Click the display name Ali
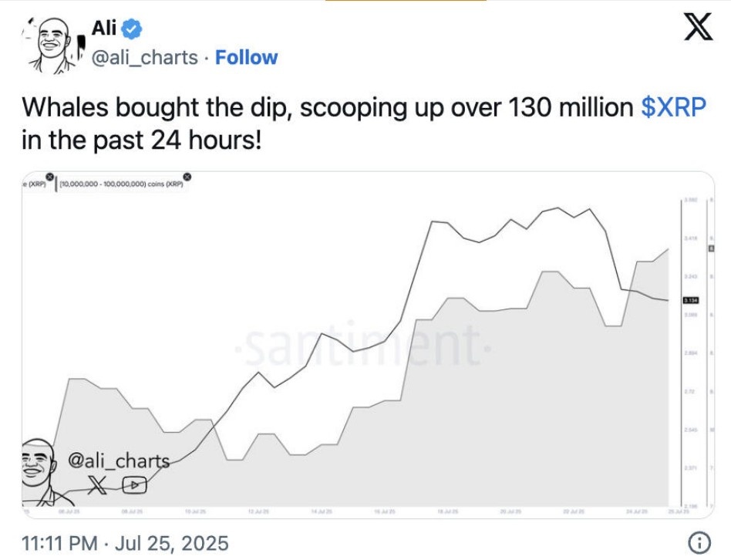Screen dimensions: 731x560 pyautogui.click(x=103, y=28)
